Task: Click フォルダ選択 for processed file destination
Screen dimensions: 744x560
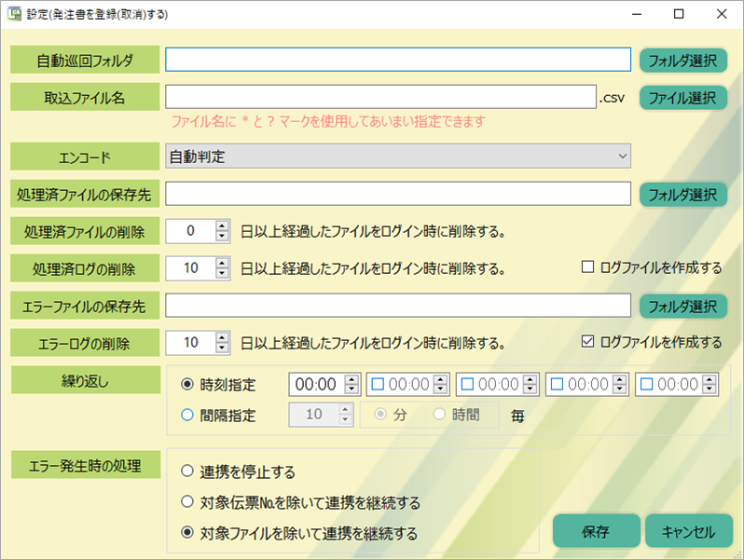Action: (x=682, y=194)
